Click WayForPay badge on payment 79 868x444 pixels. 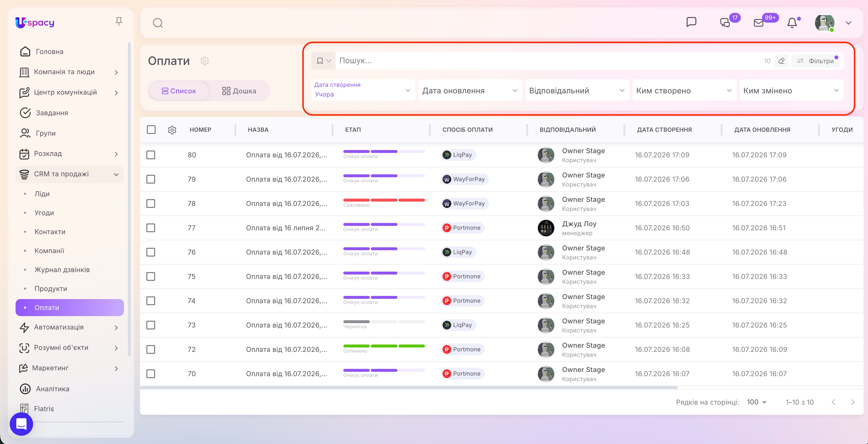(464, 179)
